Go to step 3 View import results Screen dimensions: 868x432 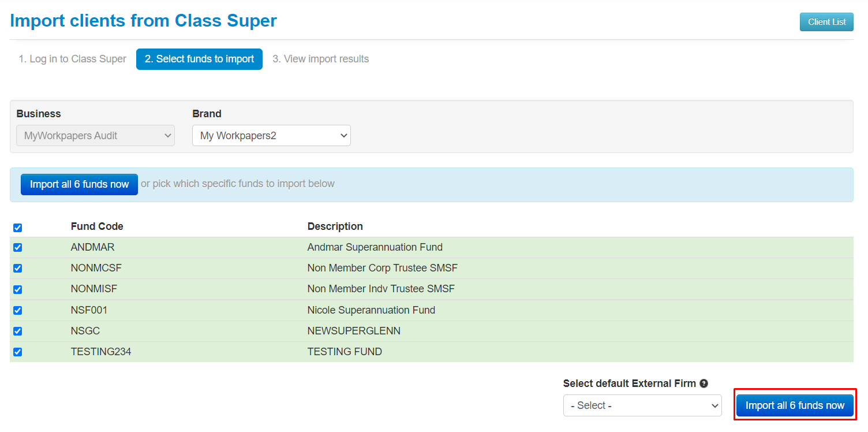(x=320, y=59)
